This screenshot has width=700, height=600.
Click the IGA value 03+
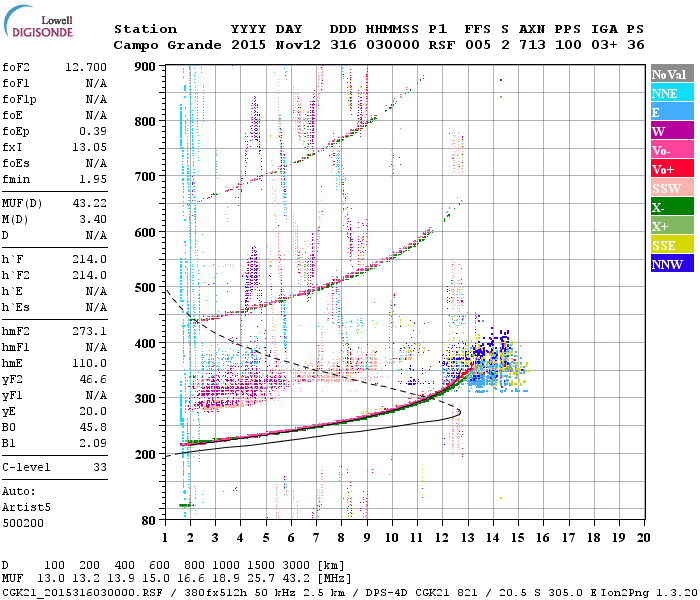point(604,45)
